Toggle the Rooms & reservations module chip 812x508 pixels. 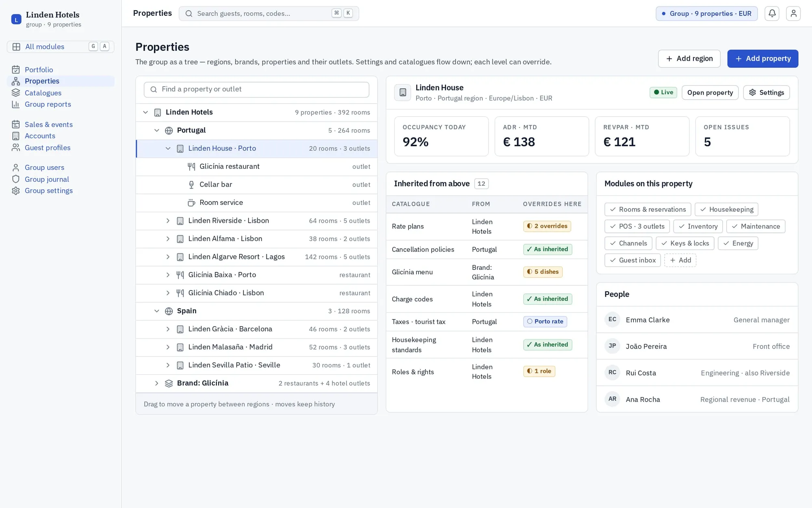[648, 209]
